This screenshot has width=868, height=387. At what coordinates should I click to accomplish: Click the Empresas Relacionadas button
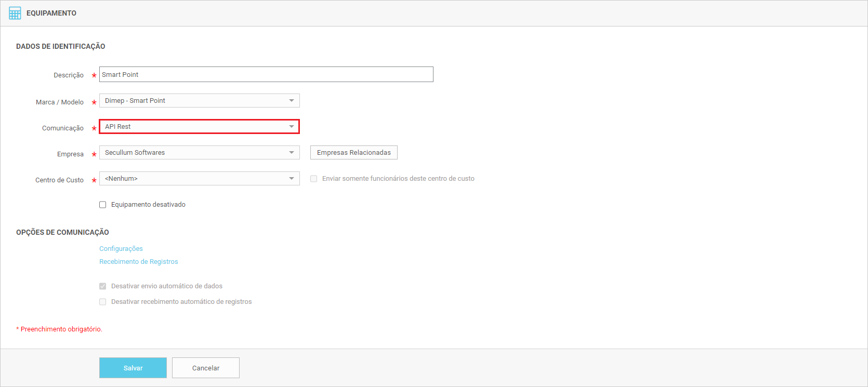coord(353,153)
